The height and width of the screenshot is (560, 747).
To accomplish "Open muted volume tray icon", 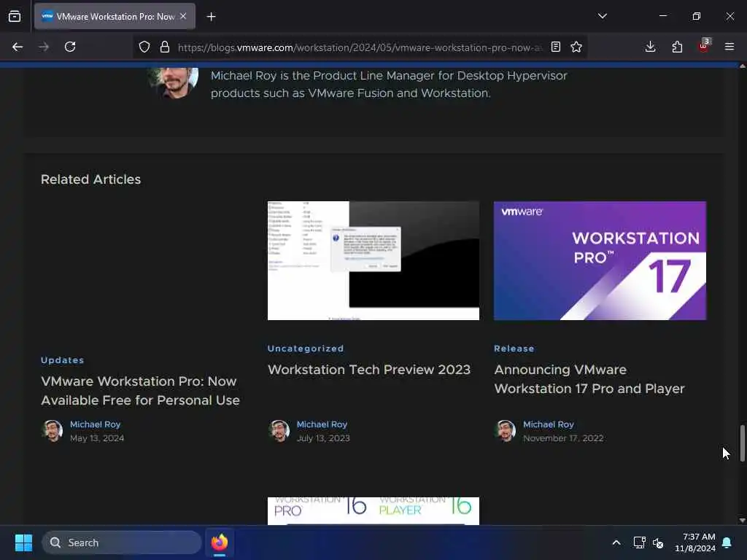I will pos(658,542).
